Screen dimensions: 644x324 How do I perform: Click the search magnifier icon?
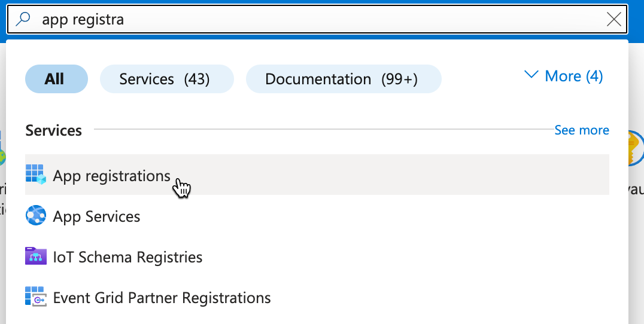click(x=23, y=20)
